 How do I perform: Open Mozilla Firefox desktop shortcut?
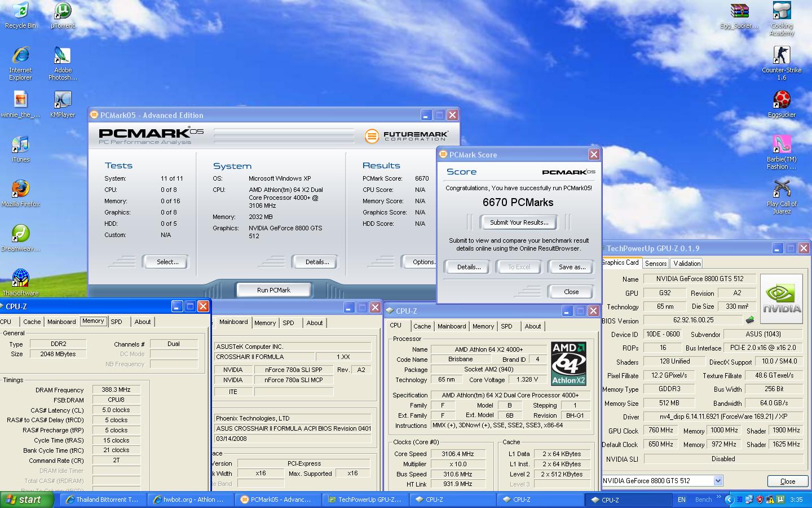(x=20, y=194)
